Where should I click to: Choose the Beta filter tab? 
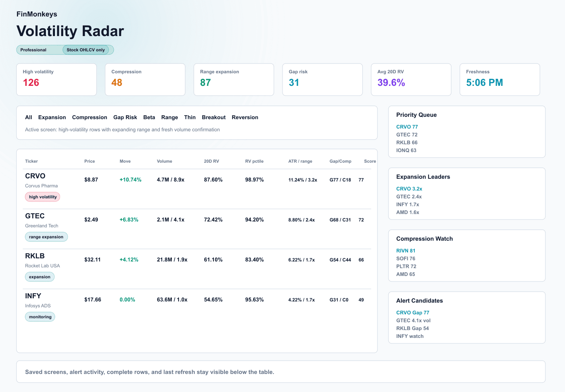149,117
